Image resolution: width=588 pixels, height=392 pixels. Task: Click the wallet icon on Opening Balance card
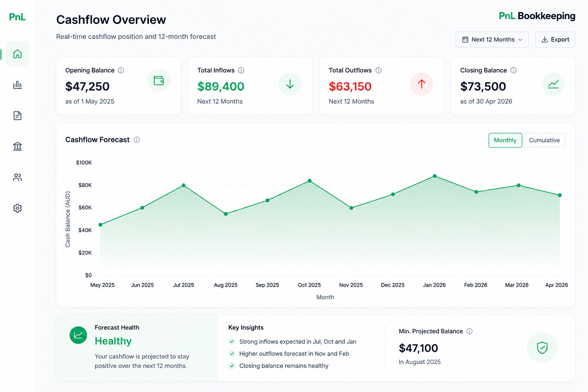[158, 80]
